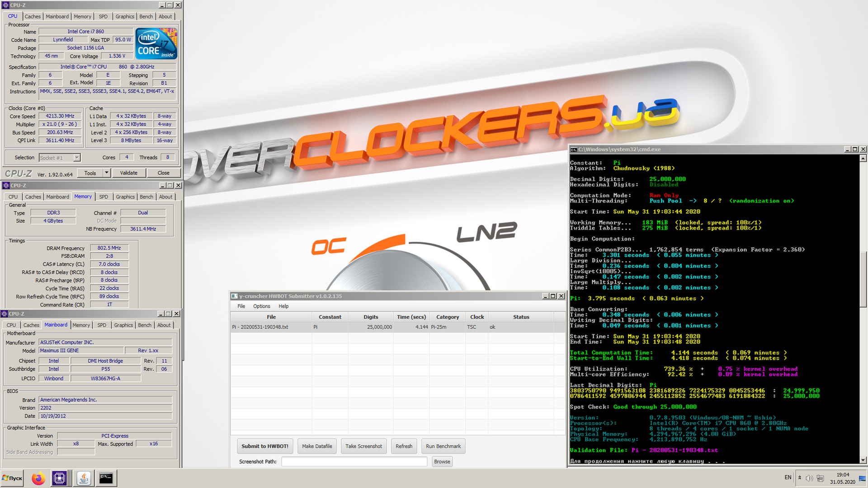The width and height of the screenshot is (868, 488).
Task: Open system menu icon of cmd.exe window
Action: click(x=573, y=149)
